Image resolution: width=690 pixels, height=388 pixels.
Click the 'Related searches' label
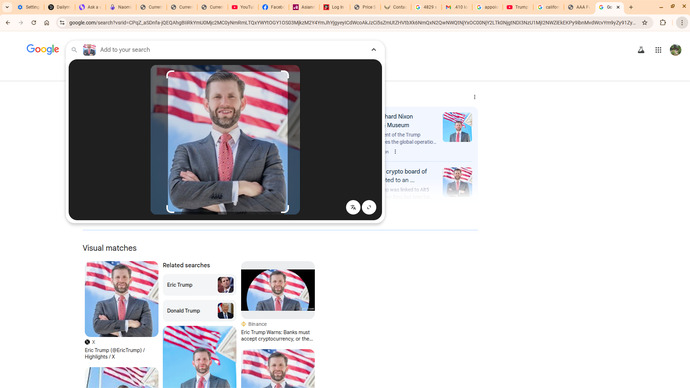point(186,265)
